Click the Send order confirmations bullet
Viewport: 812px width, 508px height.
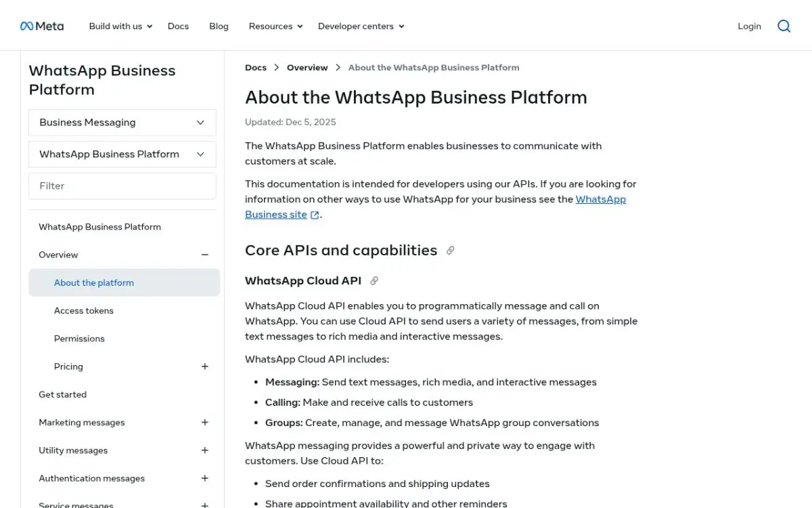pyautogui.click(x=378, y=484)
